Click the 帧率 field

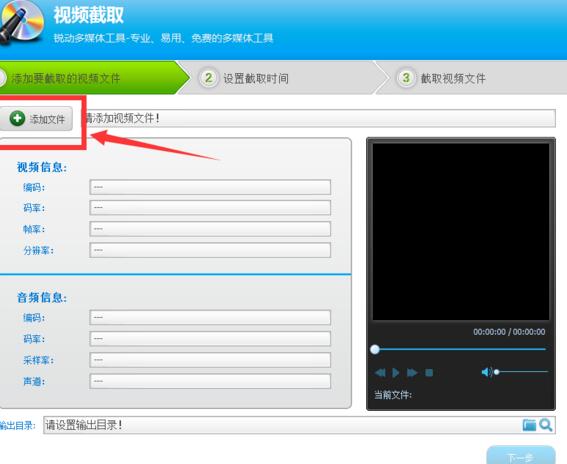[x=210, y=229]
